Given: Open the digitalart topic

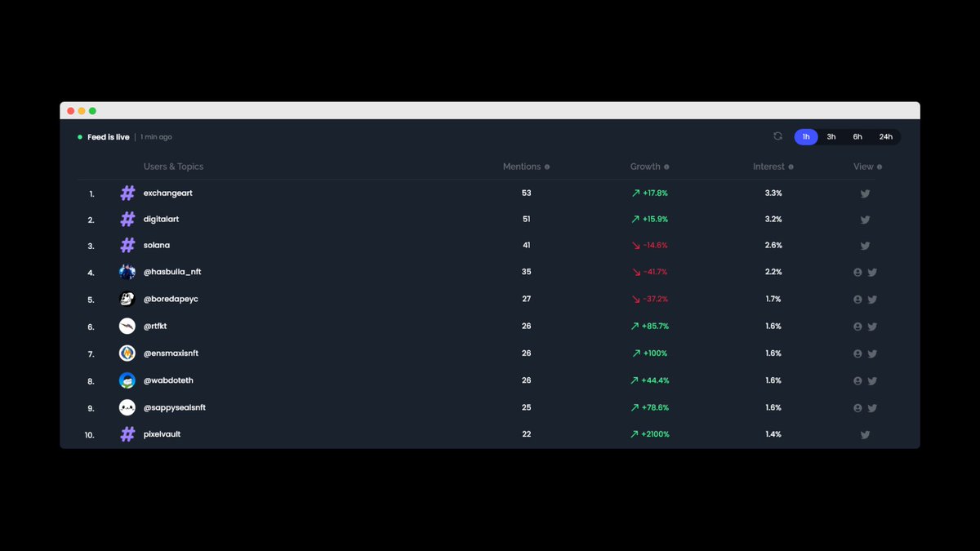Looking at the screenshot, I should pyautogui.click(x=163, y=219).
